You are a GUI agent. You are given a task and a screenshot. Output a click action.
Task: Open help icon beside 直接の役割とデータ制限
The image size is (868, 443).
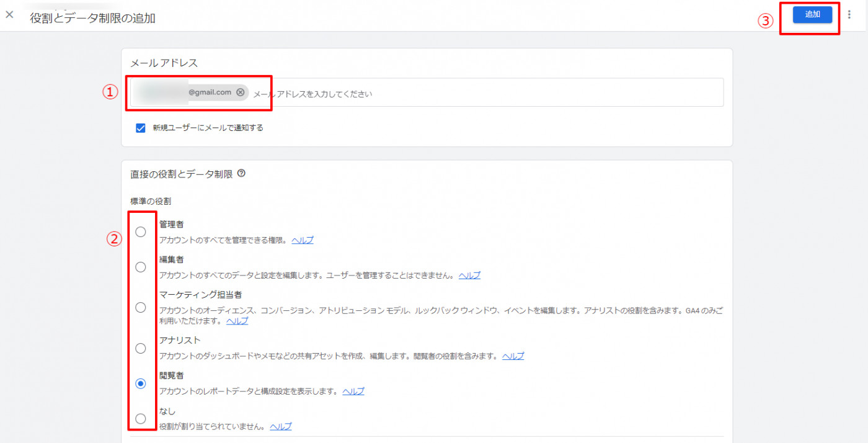coord(241,174)
